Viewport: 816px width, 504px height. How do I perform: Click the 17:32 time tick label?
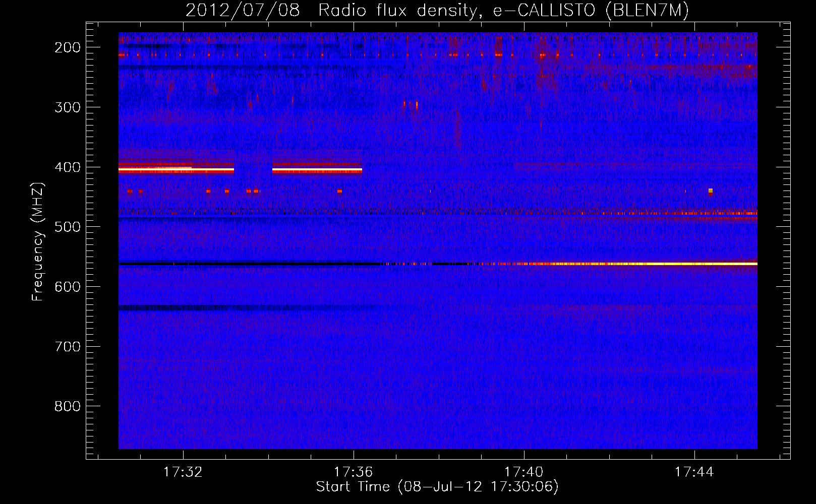point(183,472)
